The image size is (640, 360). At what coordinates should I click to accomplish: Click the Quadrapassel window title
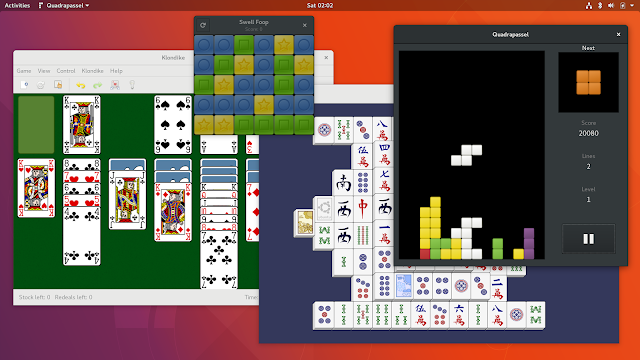click(x=510, y=35)
